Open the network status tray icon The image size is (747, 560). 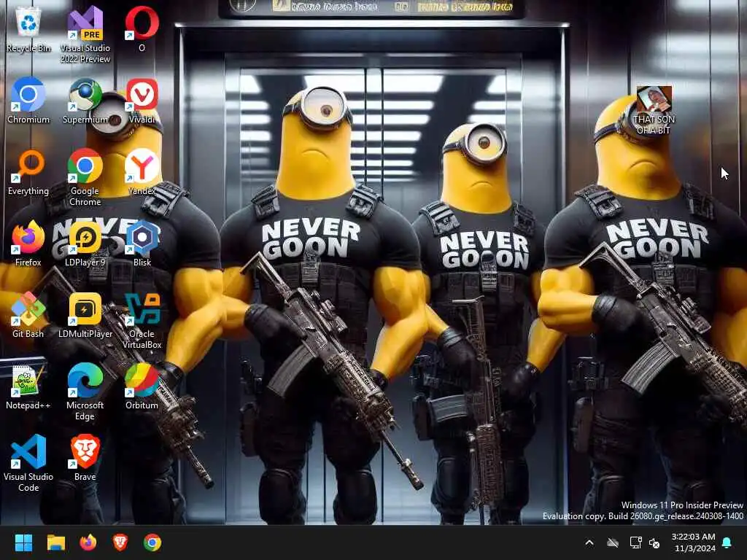[635, 542]
